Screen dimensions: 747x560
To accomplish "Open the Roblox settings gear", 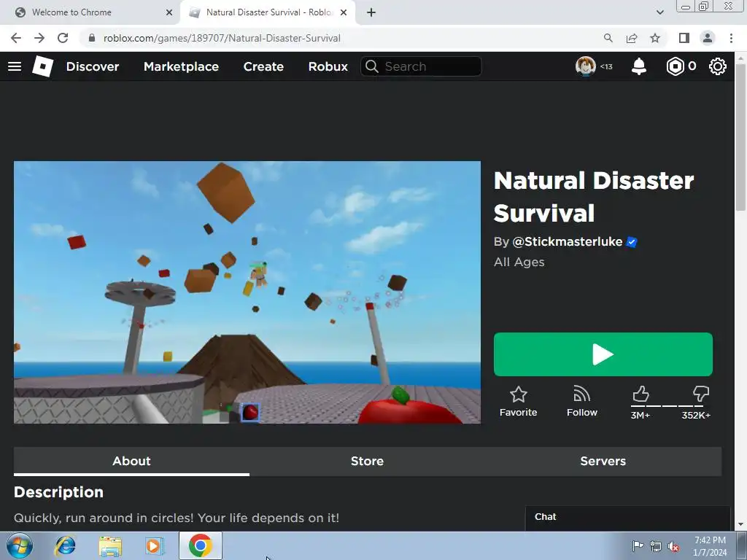I will tap(718, 66).
